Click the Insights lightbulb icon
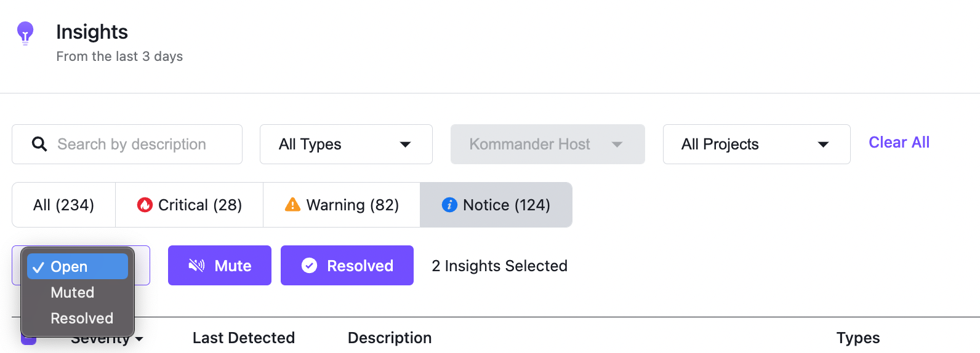 (x=25, y=33)
